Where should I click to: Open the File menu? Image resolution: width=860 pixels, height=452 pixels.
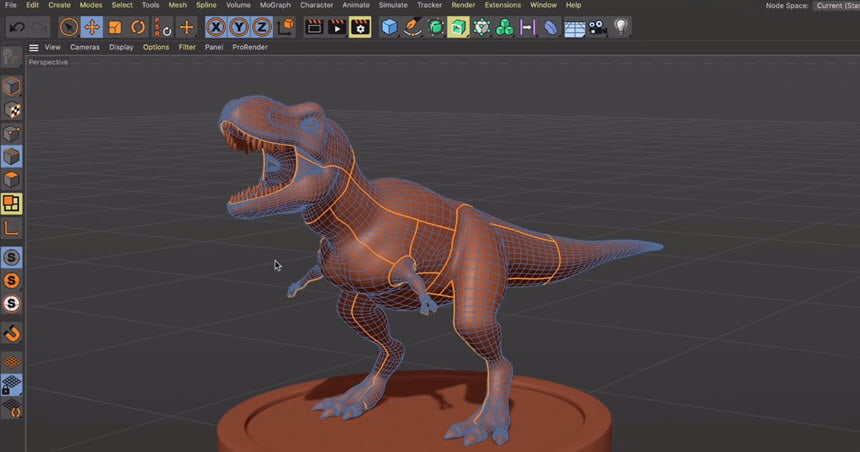(x=10, y=5)
